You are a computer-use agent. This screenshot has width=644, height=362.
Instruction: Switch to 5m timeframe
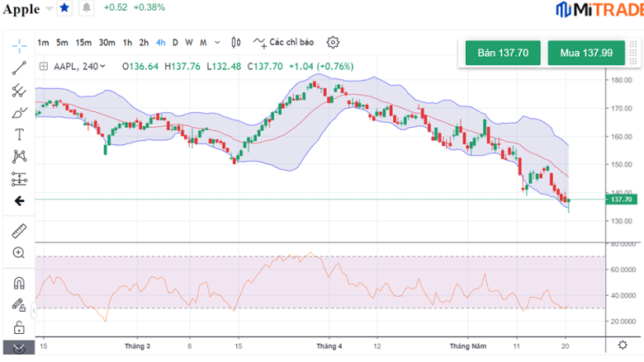click(x=62, y=43)
